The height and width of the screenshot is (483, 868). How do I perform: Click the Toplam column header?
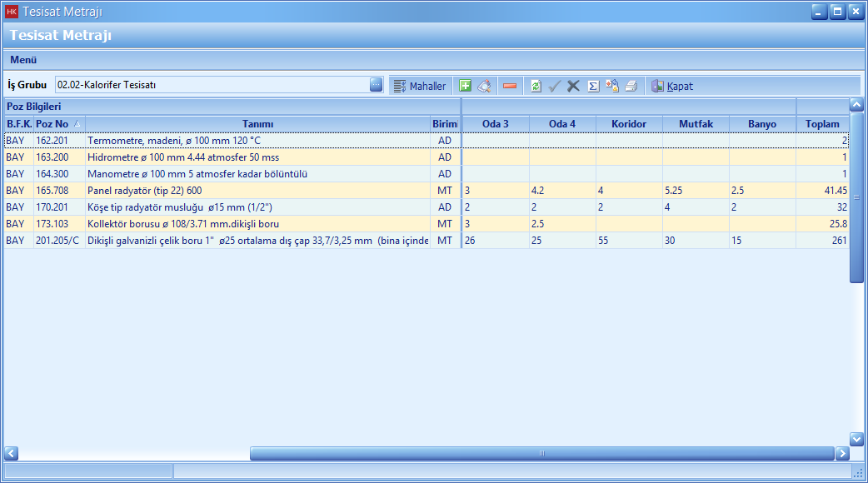click(x=821, y=124)
